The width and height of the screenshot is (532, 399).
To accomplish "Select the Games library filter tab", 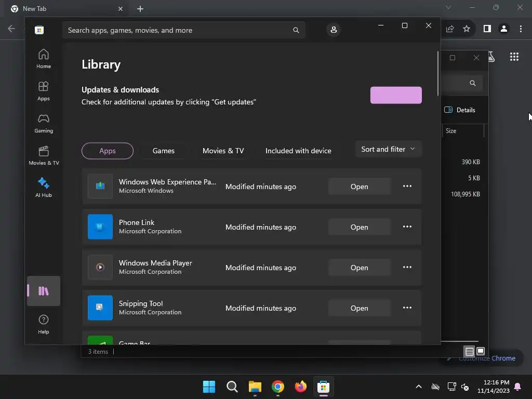I will tap(163, 151).
